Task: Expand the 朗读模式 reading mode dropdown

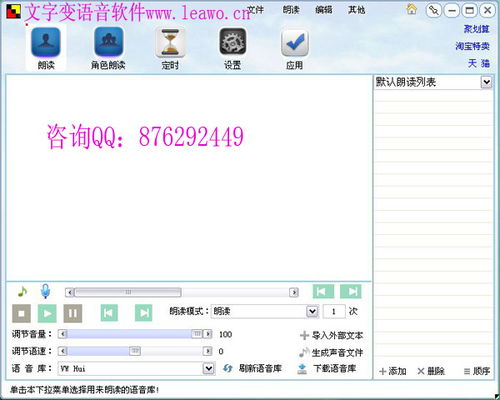Action: (312, 312)
